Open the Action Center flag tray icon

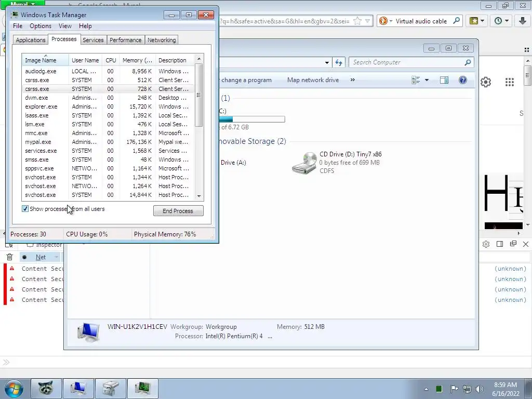(x=454, y=389)
